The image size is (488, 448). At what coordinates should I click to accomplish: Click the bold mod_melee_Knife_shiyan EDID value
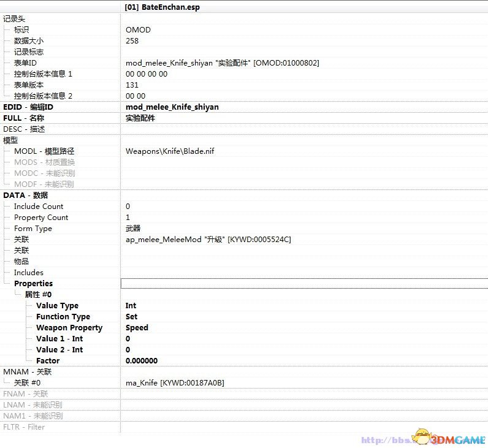tap(172, 107)
